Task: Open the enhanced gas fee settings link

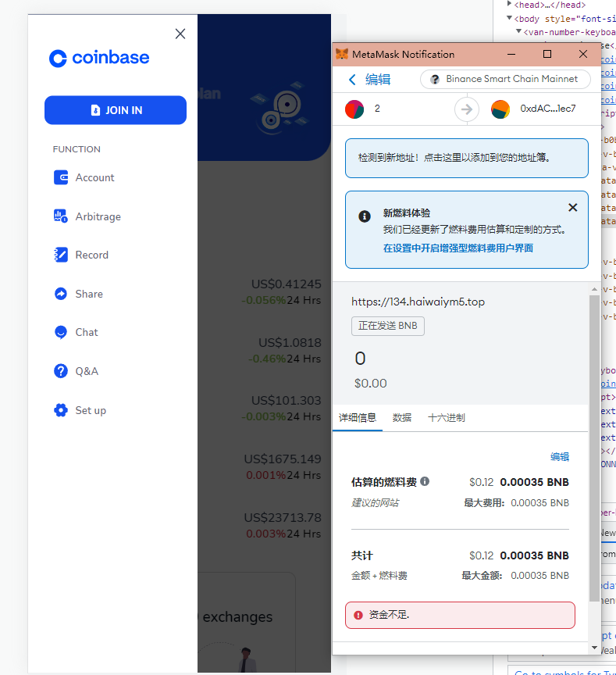Action: (x=458, y=248)
